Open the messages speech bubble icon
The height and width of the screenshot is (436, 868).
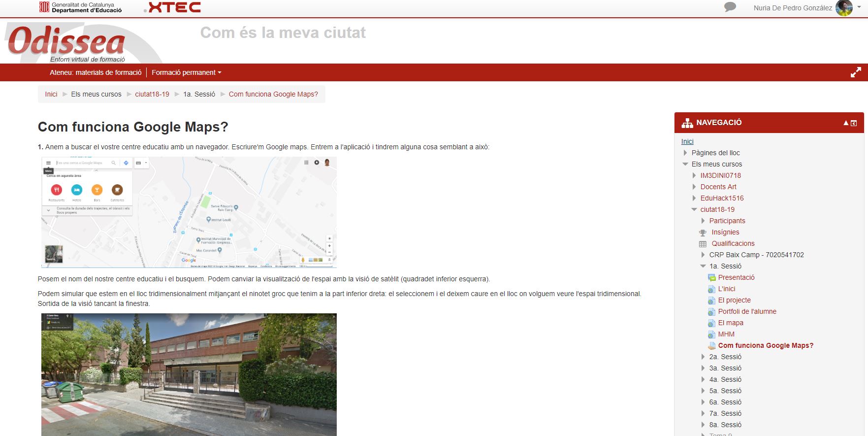click(730, 7)
